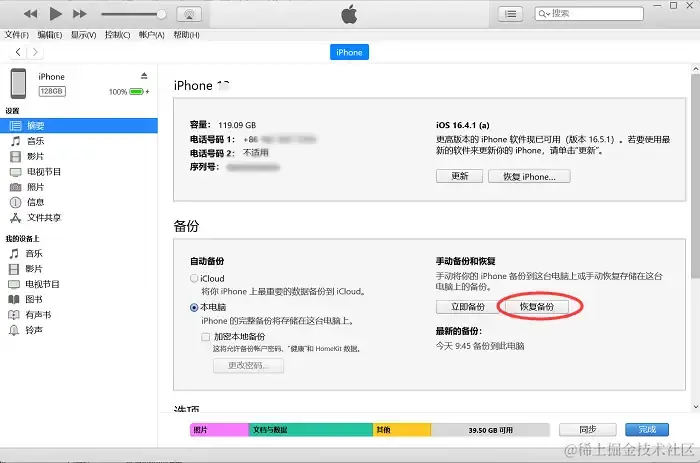
Task: Click the yellow 其他 storage segment
Action: point(402,430)
